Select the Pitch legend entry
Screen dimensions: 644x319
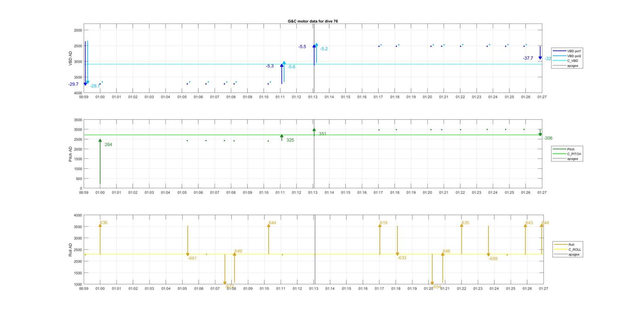[564, 149]
